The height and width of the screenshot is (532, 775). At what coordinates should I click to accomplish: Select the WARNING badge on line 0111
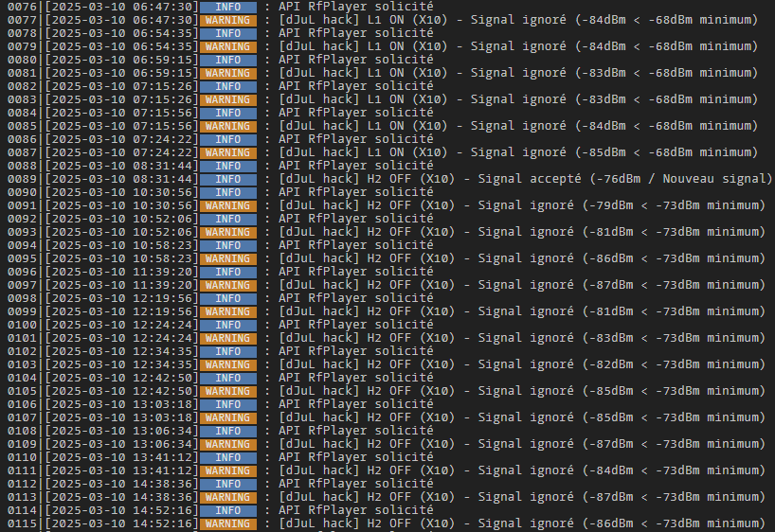pyautogui.click(x=227, y=470)
